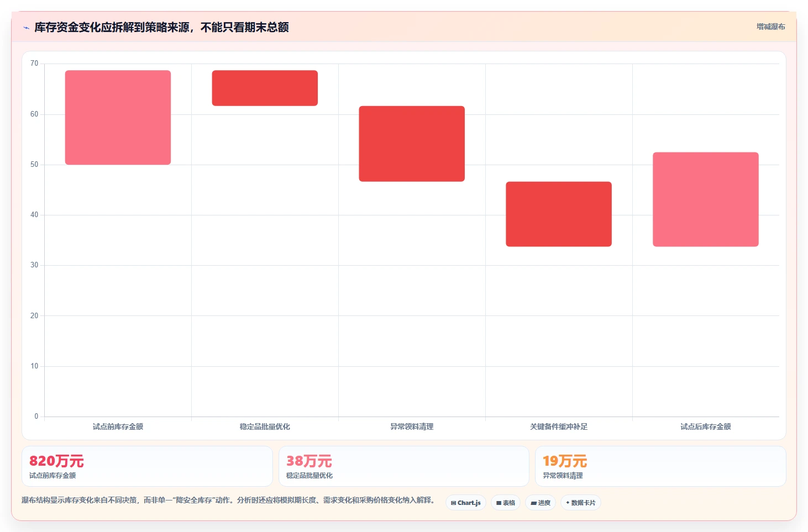Click the y-axis value 50
The width and height of the screenshot is (808, 532).
coord(34,165)
